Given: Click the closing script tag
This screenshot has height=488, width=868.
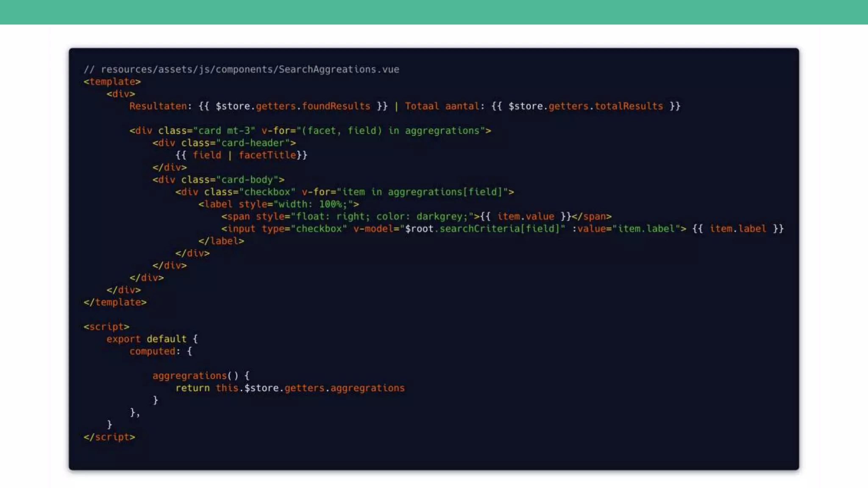Looking at the screenshot, I should pyautogui.click(x=109, y=437).
